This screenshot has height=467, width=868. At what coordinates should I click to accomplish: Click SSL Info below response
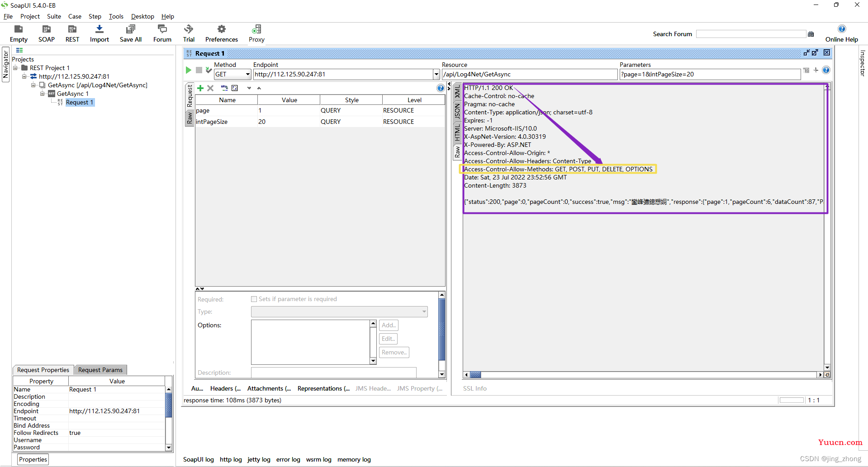coord(474,388)
